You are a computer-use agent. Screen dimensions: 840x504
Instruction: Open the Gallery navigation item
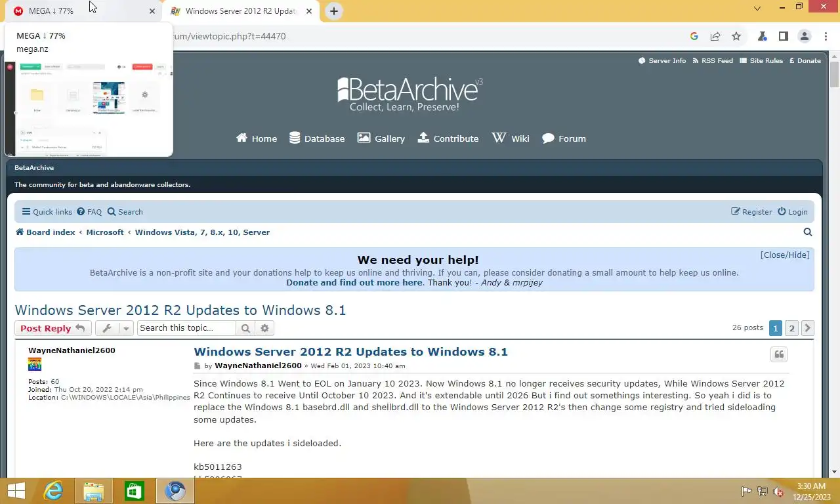[381, 138]
